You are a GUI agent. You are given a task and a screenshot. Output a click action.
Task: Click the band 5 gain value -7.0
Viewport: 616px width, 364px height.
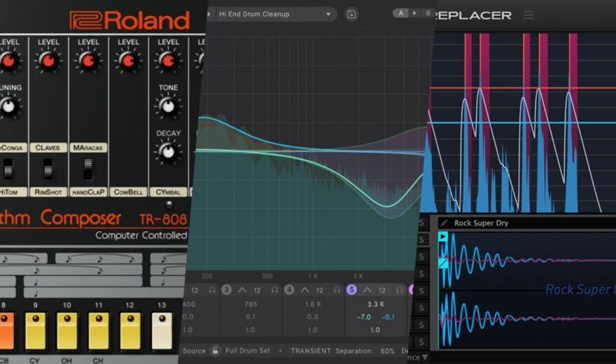click(364, 317)
